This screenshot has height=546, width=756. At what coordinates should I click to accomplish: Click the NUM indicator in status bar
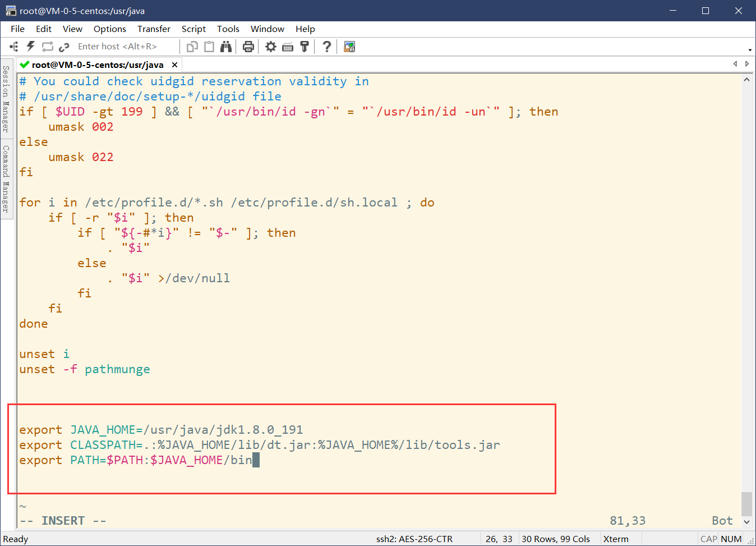(x=731, y=539)
